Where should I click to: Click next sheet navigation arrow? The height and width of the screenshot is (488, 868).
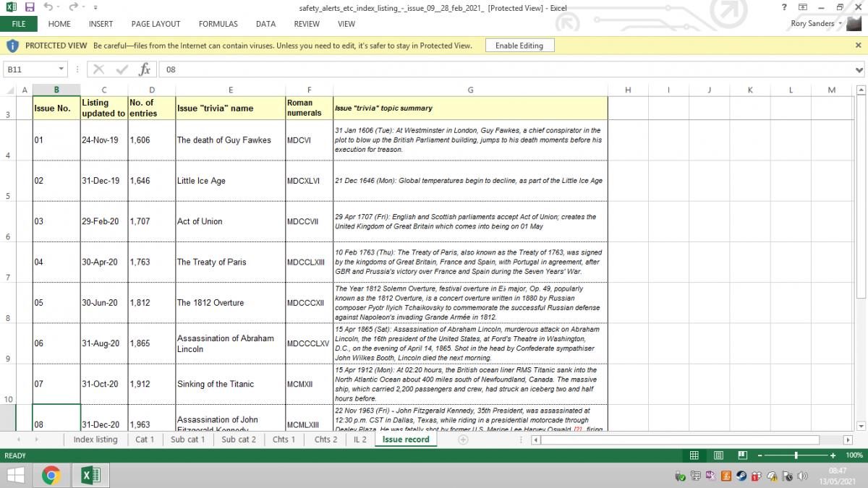click(36, 440)
